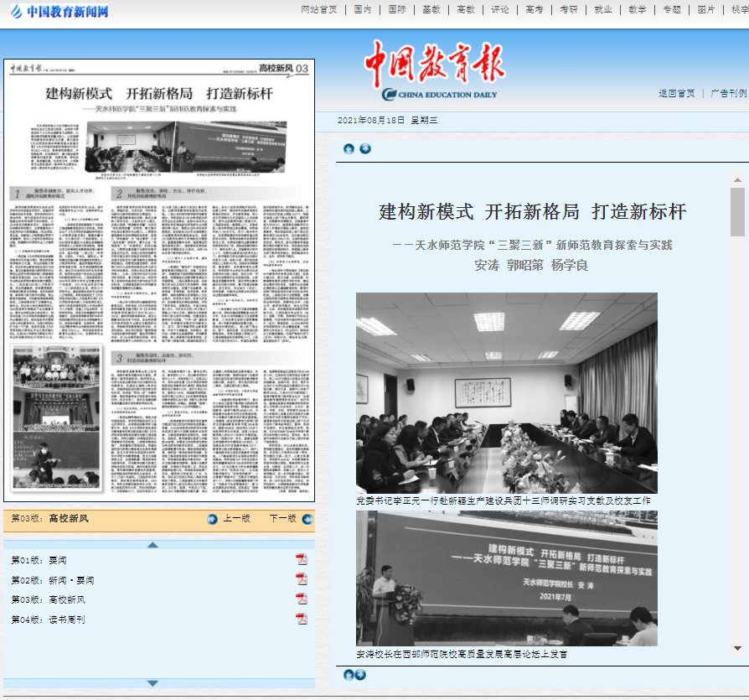This screenshot has height=700, width=749.
Task: Click the article scrollbar thumb
Action: (737, 214)
